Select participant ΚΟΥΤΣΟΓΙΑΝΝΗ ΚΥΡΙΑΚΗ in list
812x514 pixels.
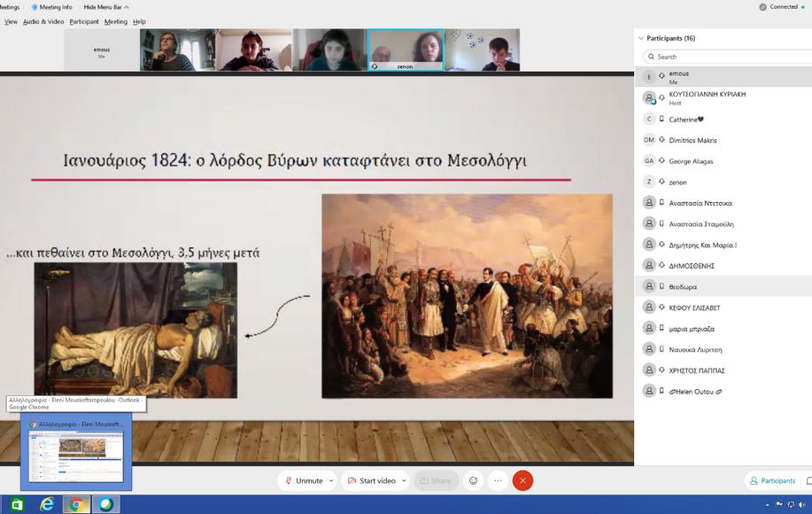coord(723,98)
